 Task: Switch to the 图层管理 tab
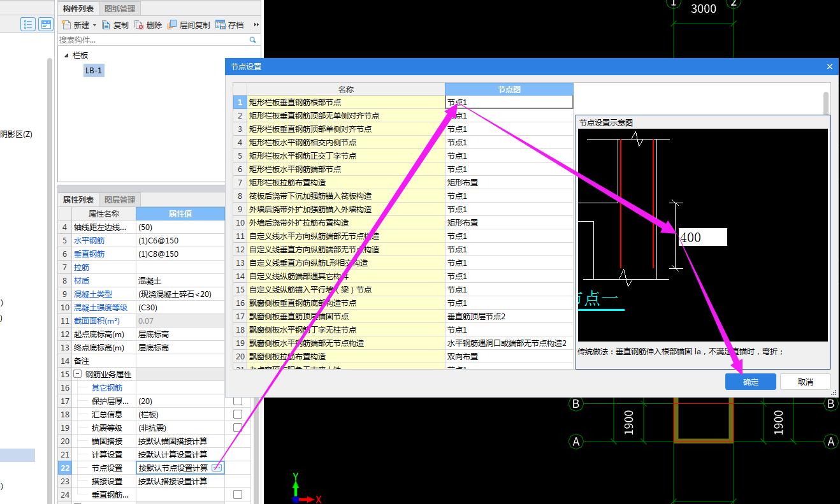click(x=119, y=199)
